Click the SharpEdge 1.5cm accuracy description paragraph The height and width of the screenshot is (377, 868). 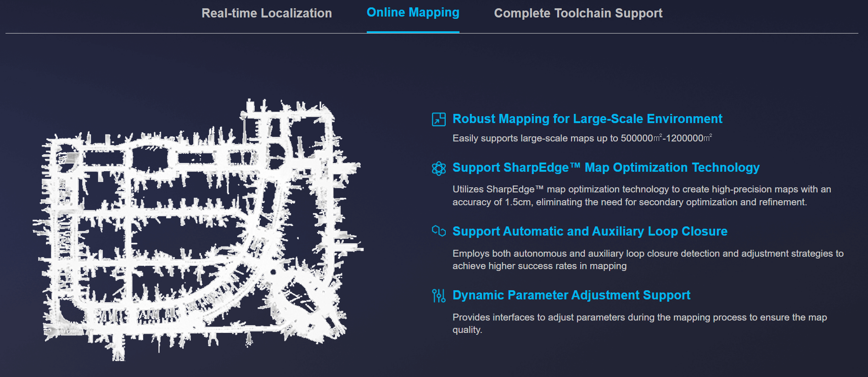641,196
